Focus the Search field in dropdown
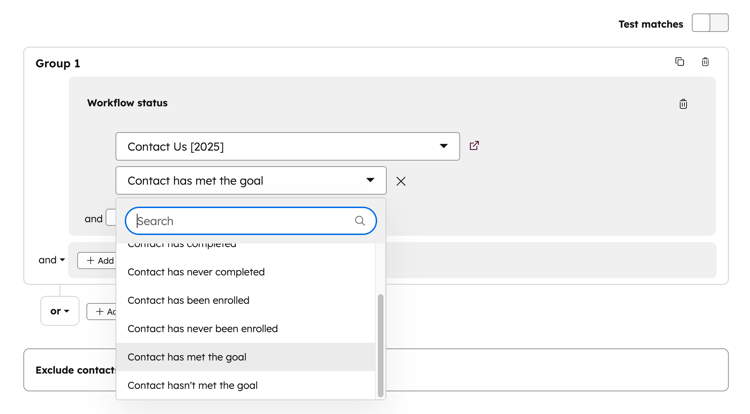 coord(251,221)
